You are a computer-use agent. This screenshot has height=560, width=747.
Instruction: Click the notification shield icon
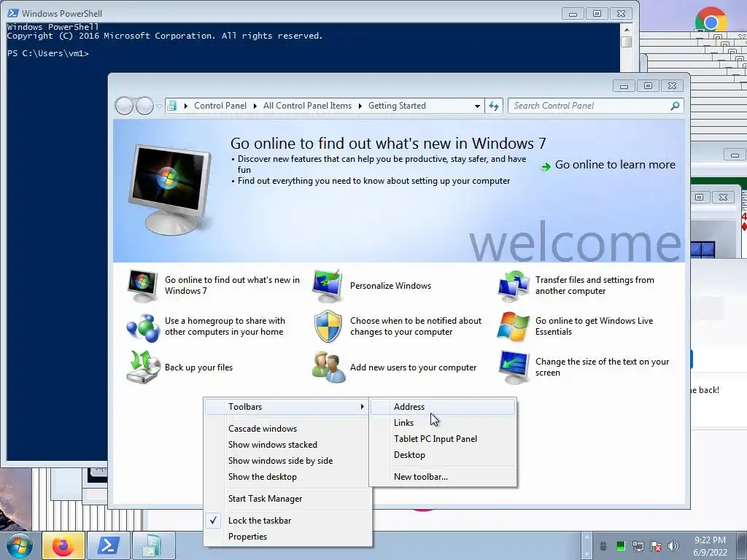pos(328,327)
